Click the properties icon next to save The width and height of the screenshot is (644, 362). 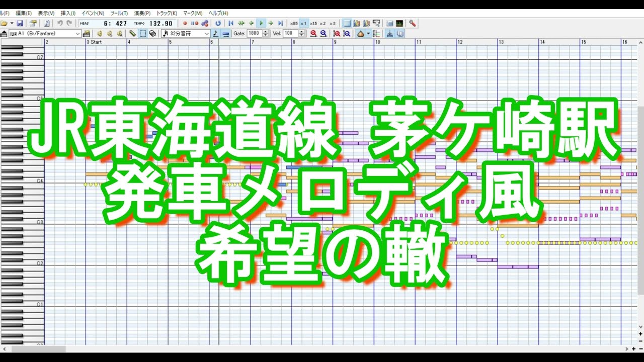tap(33, 23)
